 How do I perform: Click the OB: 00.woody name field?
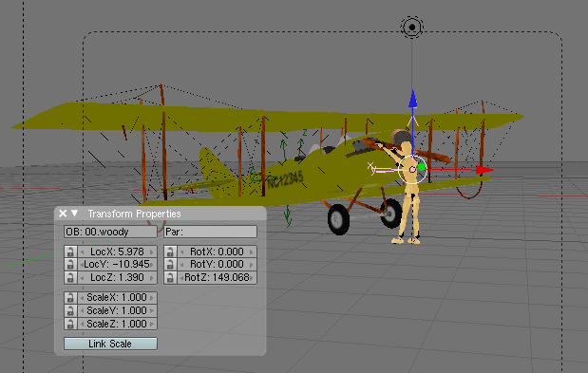(110, 232)
